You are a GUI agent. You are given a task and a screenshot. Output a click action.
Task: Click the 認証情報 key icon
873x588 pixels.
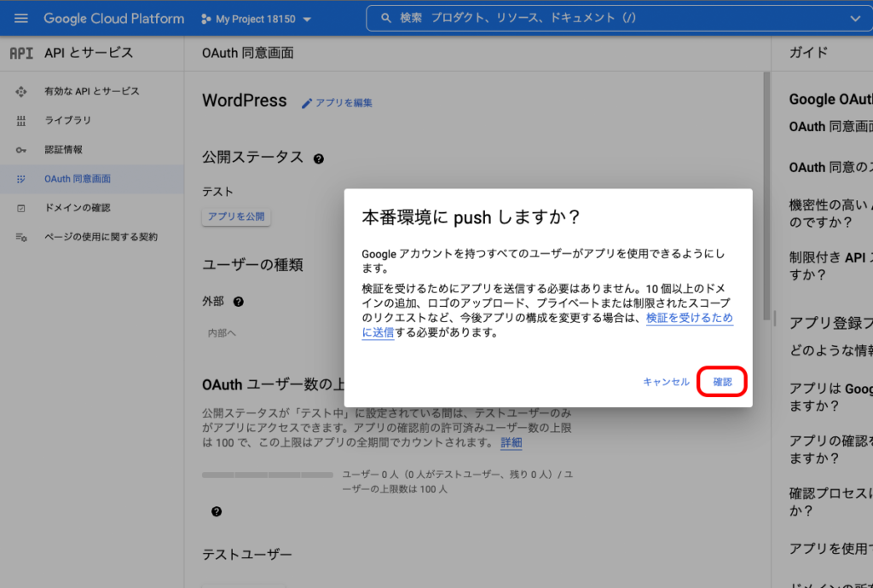pos(21,150)
